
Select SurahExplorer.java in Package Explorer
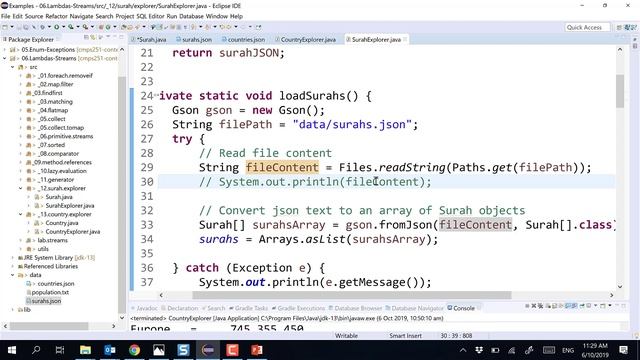point(70,205)
